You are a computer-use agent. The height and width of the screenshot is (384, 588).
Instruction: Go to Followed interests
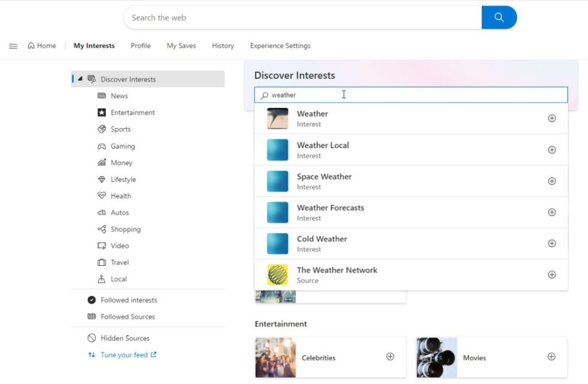tap(129, 300)
